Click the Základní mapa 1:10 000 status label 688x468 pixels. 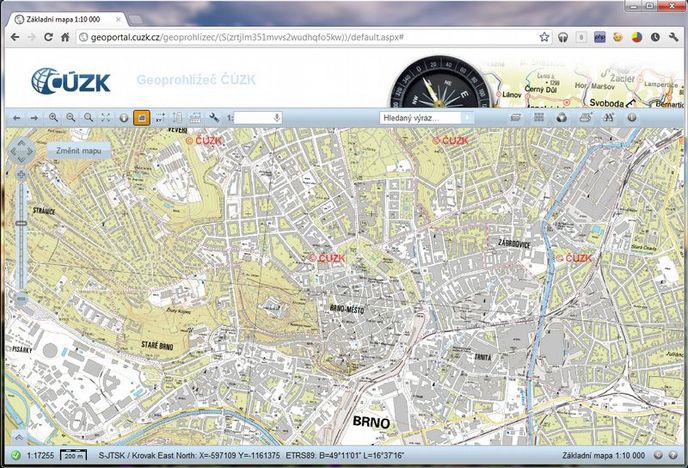click(603, 456)
